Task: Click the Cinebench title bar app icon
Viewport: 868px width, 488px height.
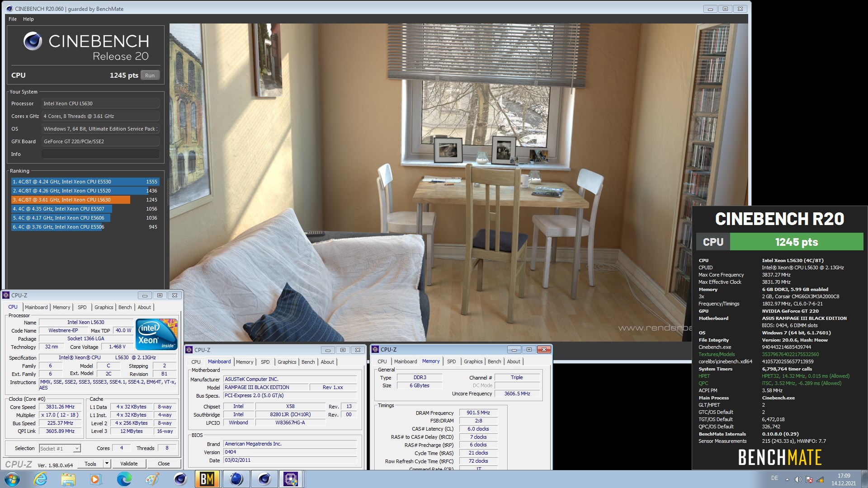Action: [9, 9]
